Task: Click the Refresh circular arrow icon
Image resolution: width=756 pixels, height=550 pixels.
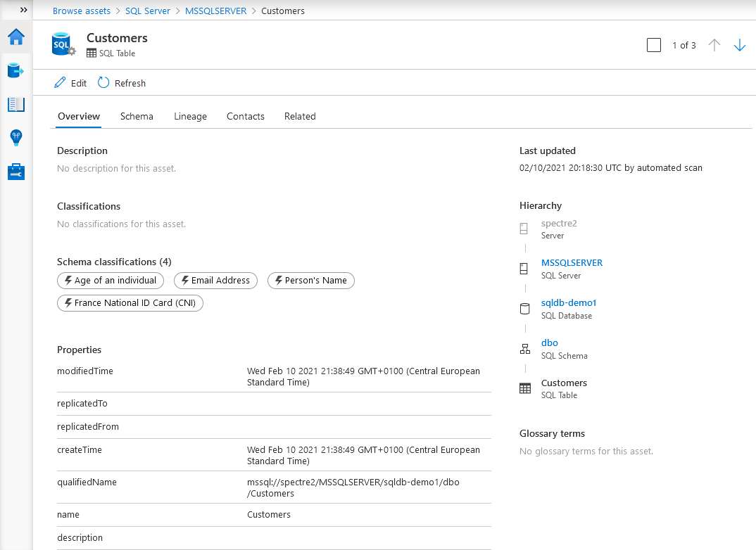Action: coord(103,83)
